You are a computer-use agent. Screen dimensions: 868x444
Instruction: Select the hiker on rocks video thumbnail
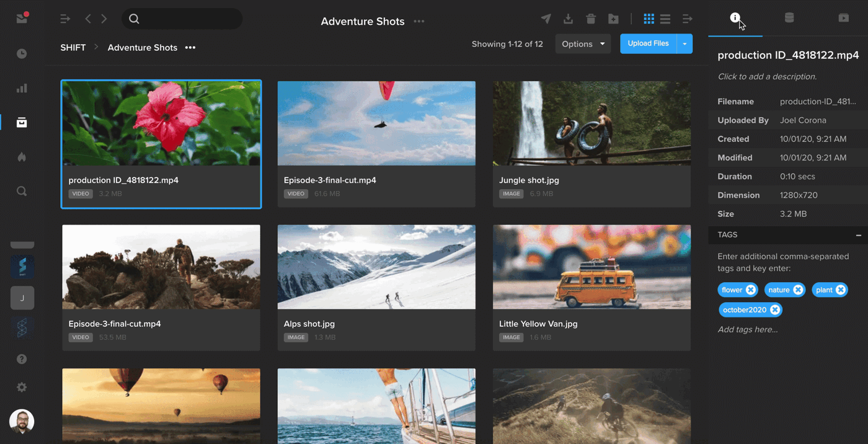(161, 267)
